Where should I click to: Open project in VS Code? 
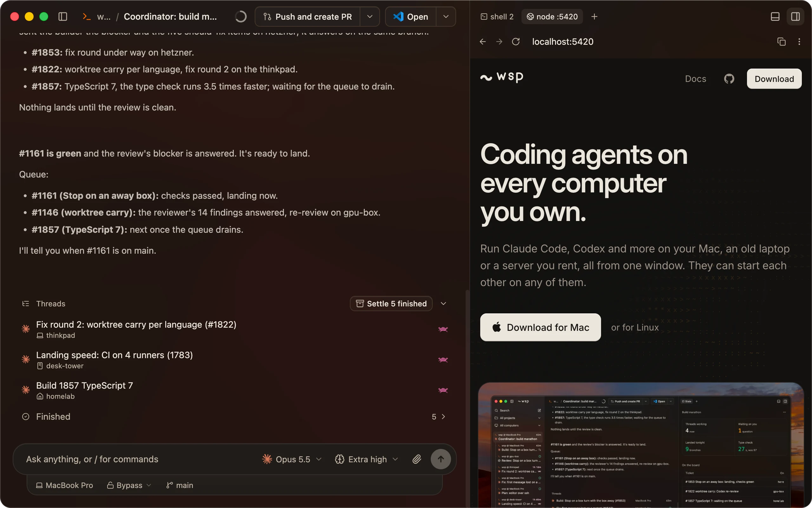[411, 17]
